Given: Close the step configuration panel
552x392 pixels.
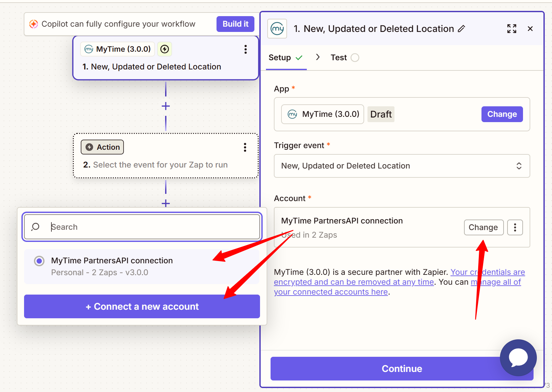Looking at the screenshot, I should coord(530,29).
